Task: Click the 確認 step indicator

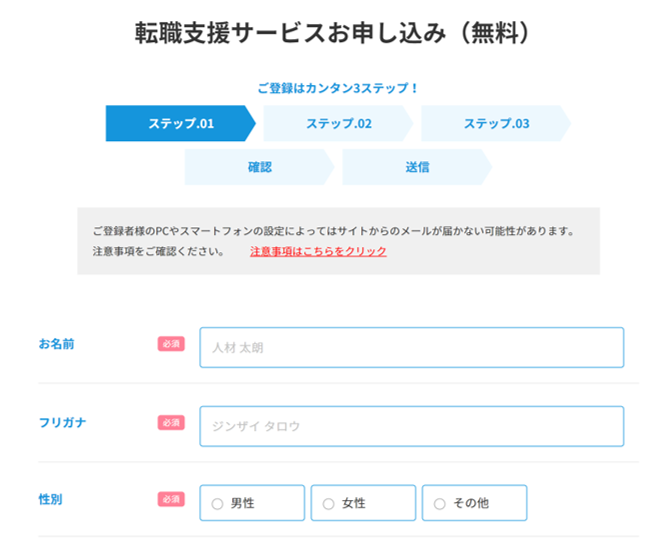Action: pos(259,167)
